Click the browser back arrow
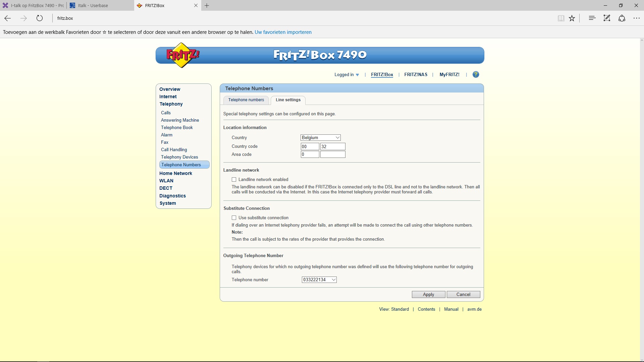Screen dimensions: 644x362 pyautogui.click(x=8, y=18)
